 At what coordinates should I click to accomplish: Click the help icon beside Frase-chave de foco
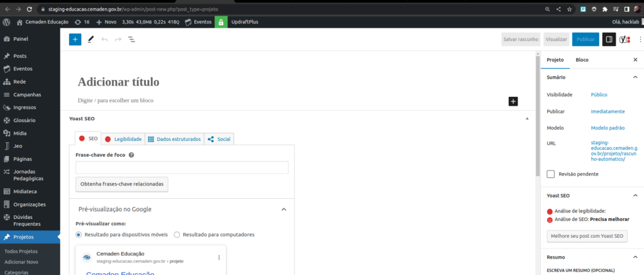tap(131, 154)
